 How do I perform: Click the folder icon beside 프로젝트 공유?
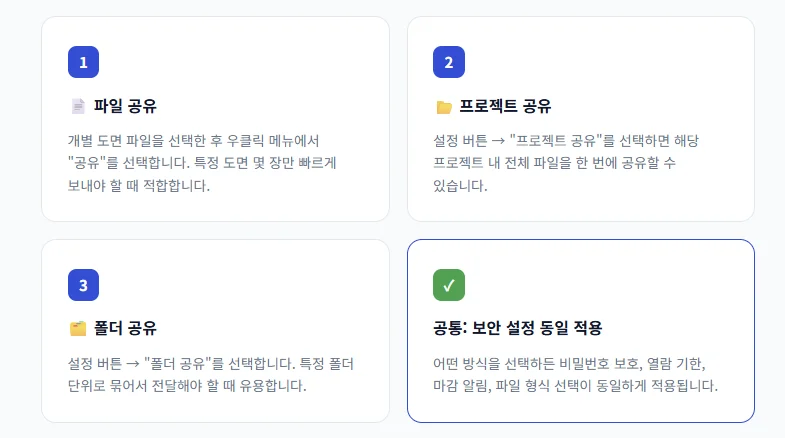[444, 106]
